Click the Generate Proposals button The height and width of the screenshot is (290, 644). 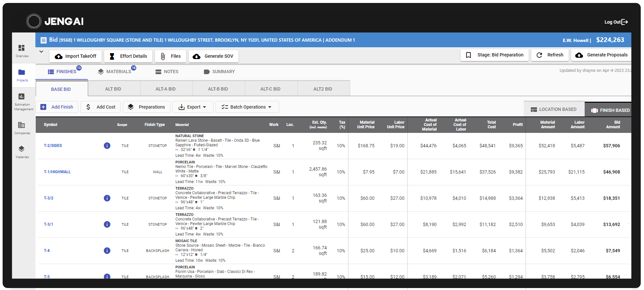pyautogui.click(x=601, y=55)
